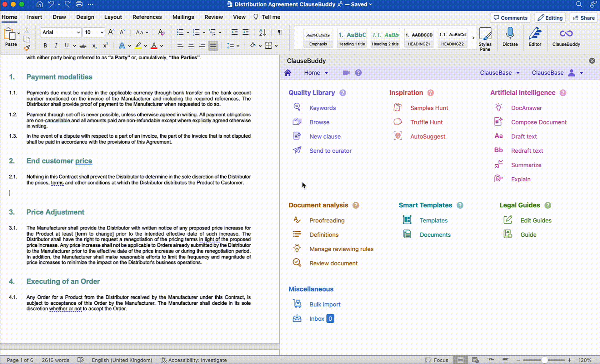The width and height of the screenshot is (600, 364).
Task: Open the References tab
Action: [147, 17]
